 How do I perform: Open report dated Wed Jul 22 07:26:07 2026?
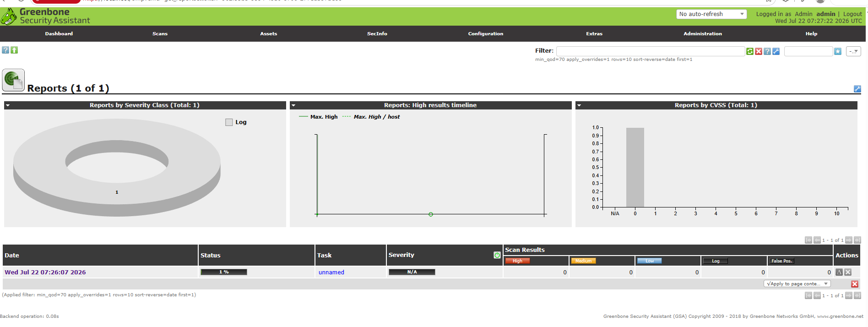tap(45, 272)
